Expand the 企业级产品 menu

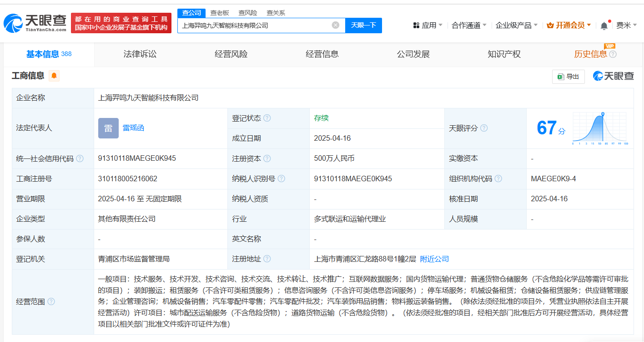(x=516, y=26)
